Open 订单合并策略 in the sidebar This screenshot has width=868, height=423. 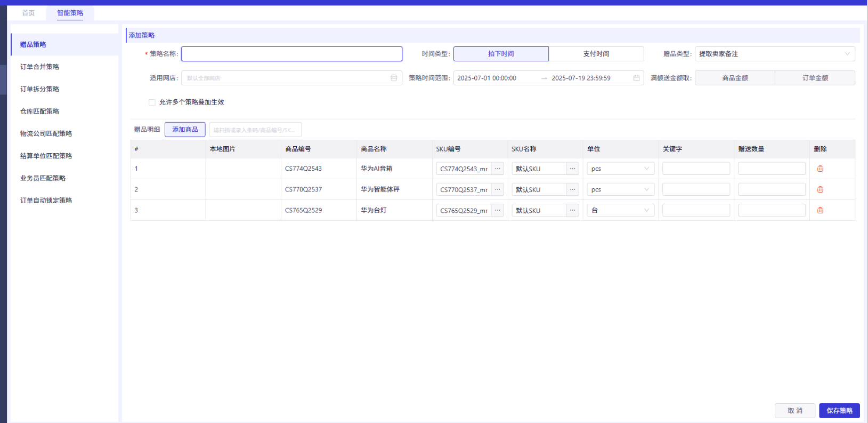(x=64, y=67)
